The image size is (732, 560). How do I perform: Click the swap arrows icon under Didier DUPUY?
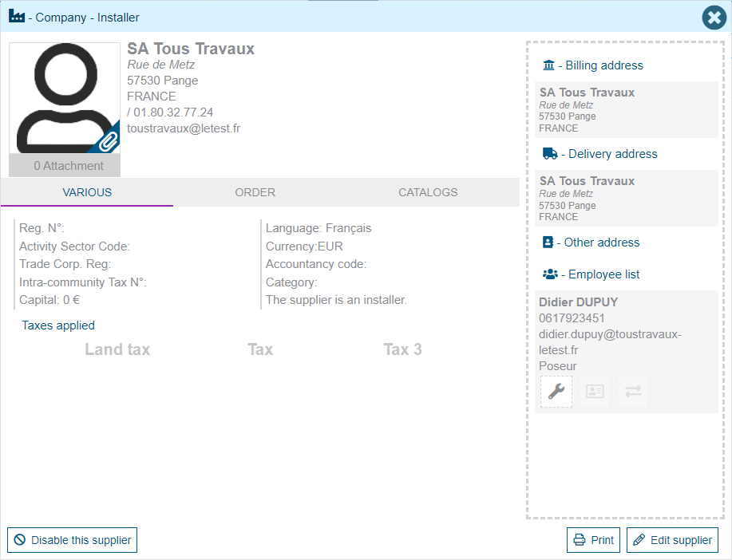tap(633, 391)
